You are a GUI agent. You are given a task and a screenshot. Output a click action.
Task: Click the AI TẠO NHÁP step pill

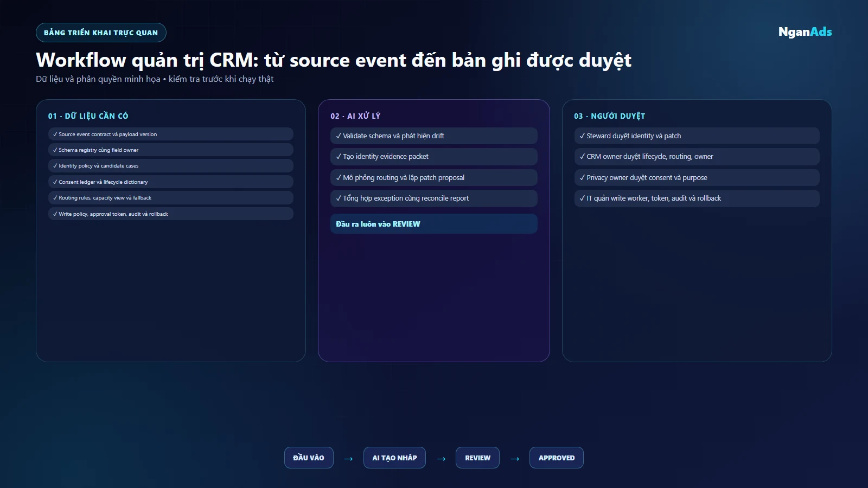pos(394,458)
